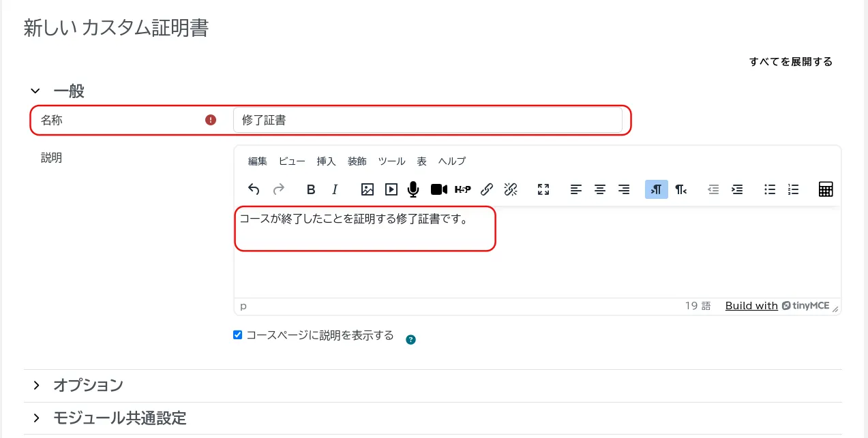Image resolution: width=868 pixels, height=438 pixels.
Task: Collapse the 一般 section
Action: [x=35, y=91]
